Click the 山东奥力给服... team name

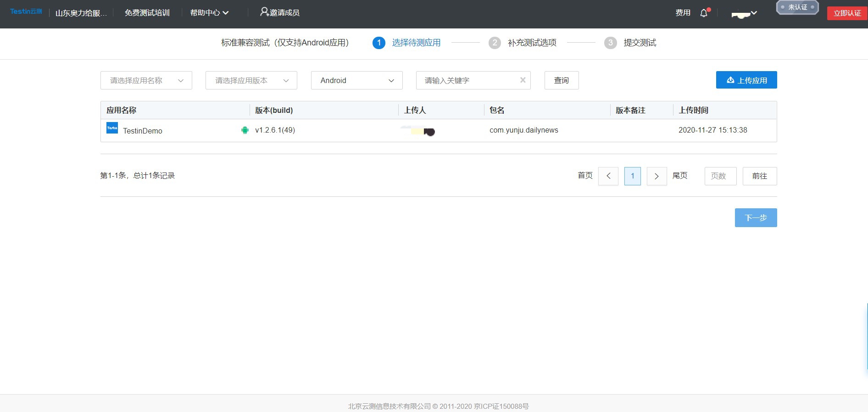click(81, 13)
